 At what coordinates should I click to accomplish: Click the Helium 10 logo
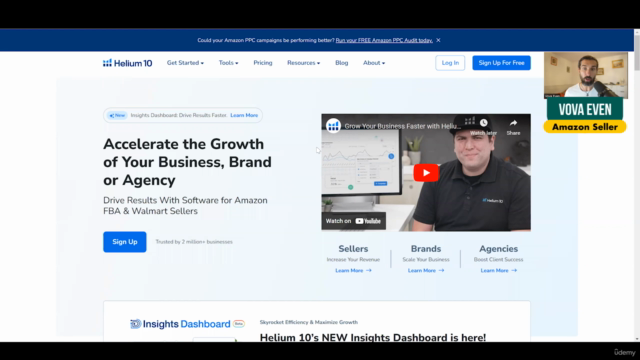pos(127,63)
